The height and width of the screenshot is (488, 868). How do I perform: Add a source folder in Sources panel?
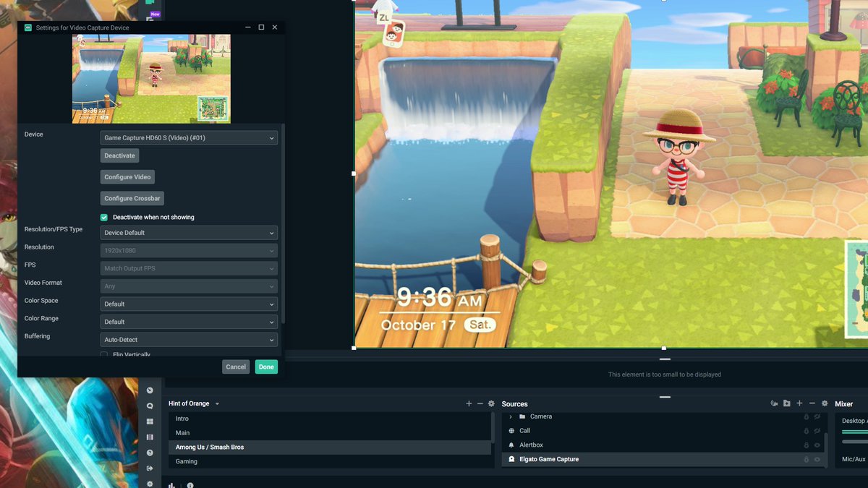(787, 403)
